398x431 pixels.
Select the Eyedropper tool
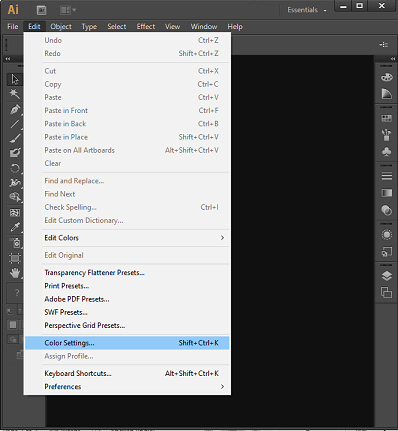coord(15,227)
